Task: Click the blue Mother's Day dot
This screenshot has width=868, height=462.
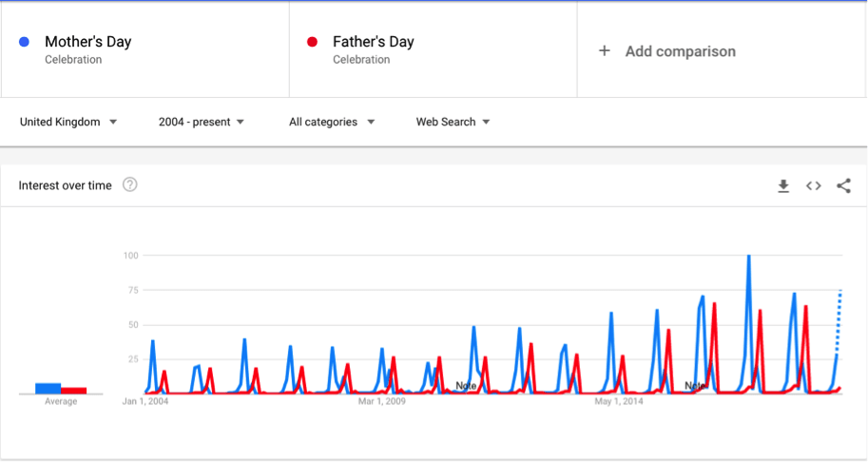Action: (24, 42)
